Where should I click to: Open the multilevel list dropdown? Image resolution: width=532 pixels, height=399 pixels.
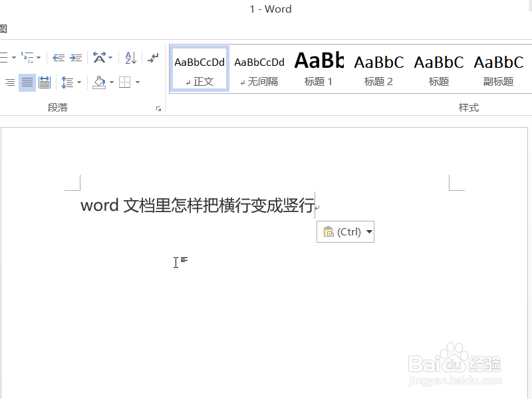[x=39, y=58]
